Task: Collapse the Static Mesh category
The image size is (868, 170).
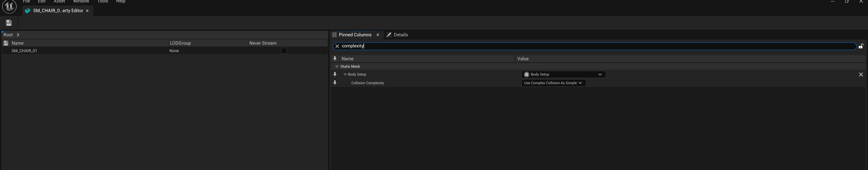Action: pos(337,67)
